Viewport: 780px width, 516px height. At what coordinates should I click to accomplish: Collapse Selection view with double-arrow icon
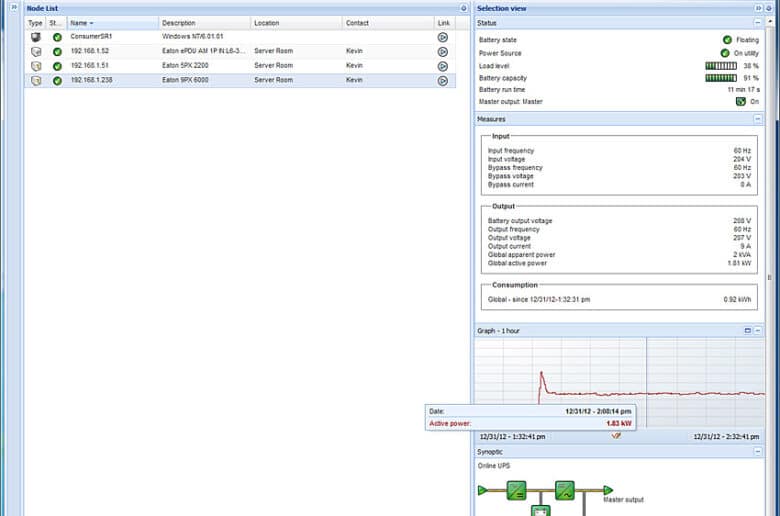pyautogui.click(x=758, y=8)
